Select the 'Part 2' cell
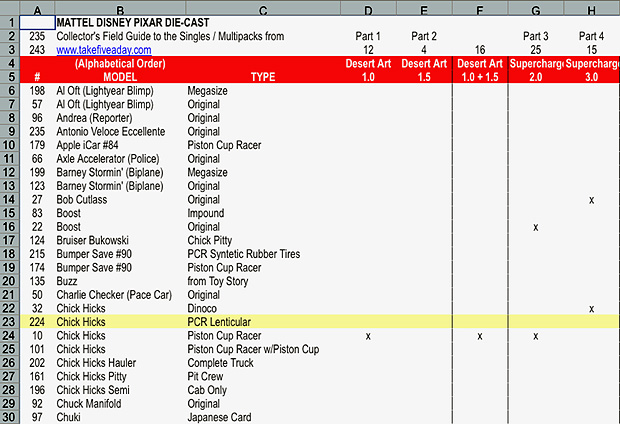Screen dimensions: 620x424 point(424,36)
